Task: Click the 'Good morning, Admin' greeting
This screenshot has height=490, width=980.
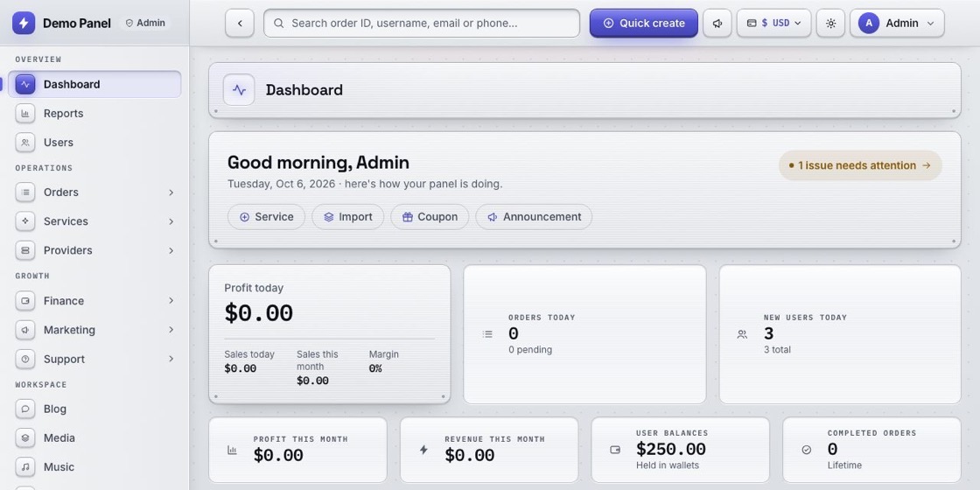Action: tap(318, 163)
